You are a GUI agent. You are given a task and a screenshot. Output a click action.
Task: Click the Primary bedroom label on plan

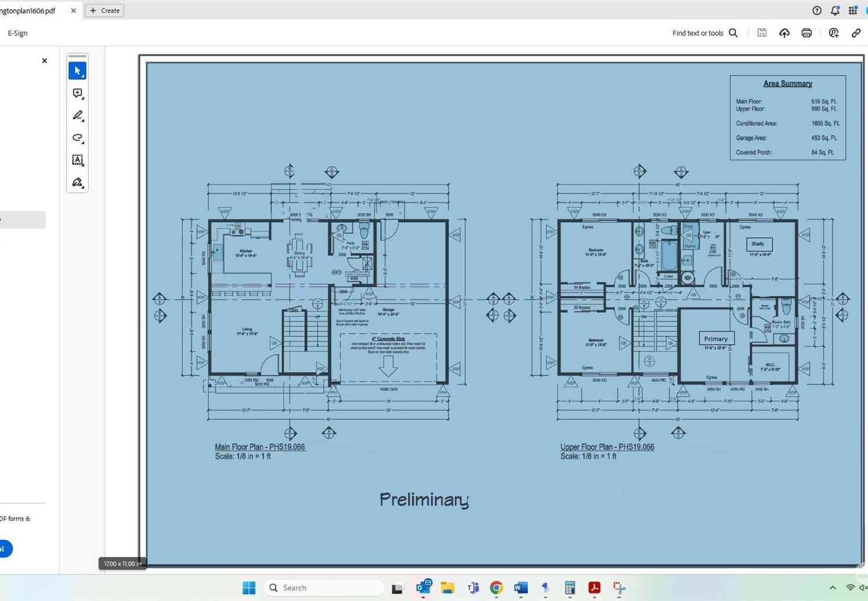click(x=716, y=339)
